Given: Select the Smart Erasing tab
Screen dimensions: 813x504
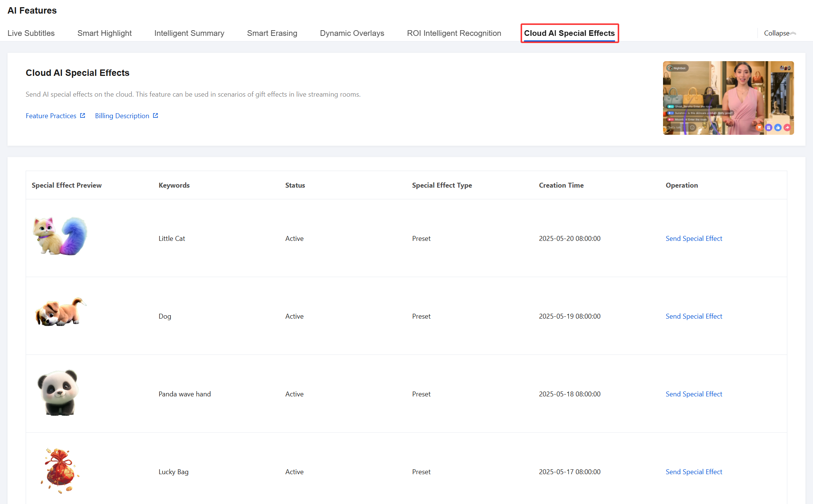Looking at the screenshot, I should [272, 33].
